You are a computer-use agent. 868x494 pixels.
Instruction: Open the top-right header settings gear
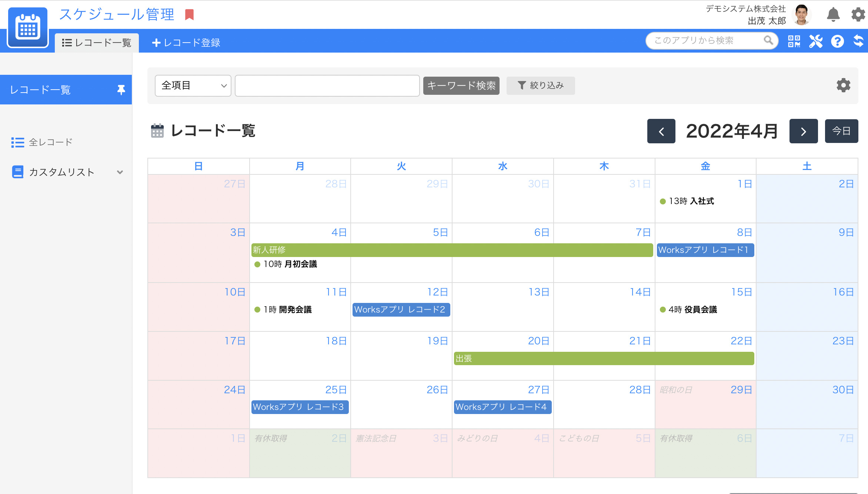[858, 15]
